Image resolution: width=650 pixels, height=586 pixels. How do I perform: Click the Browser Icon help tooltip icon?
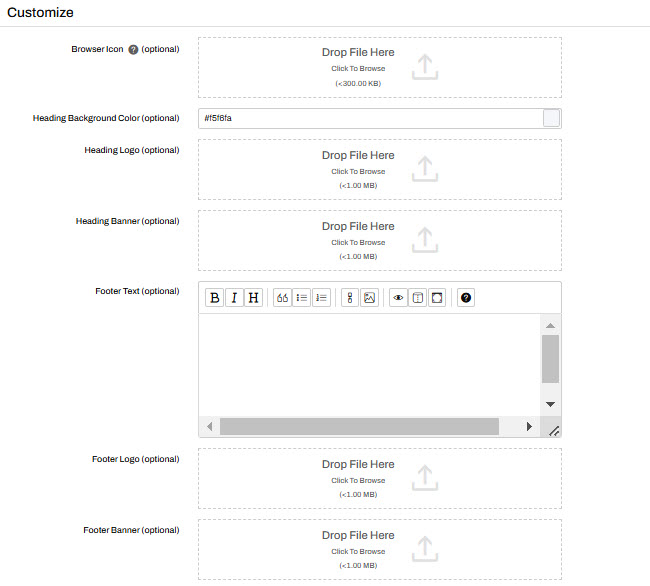coord(133,49)
